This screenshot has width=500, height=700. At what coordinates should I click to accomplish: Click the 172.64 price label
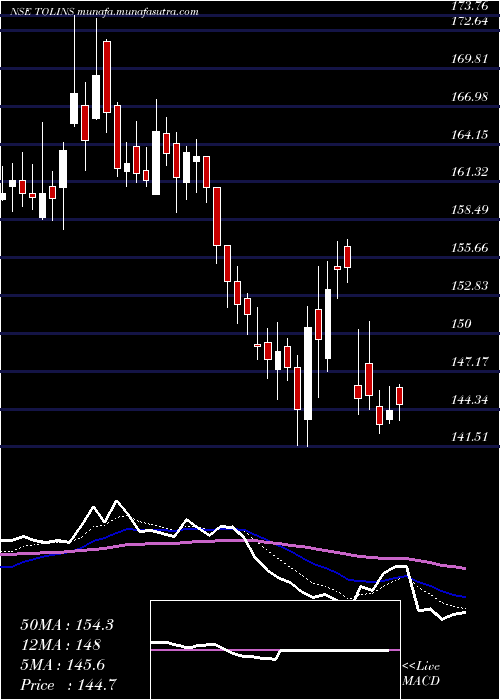coord(469,21)
